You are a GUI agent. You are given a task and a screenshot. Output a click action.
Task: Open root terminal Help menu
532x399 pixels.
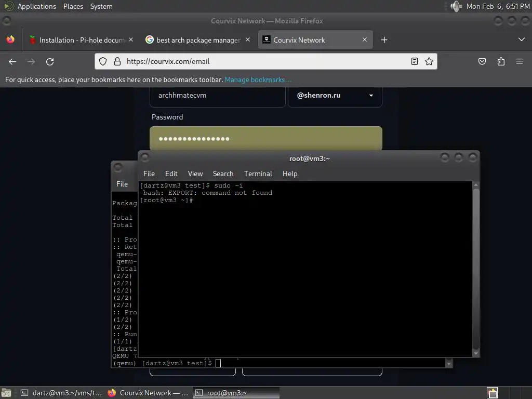click(x=290, y=174)
